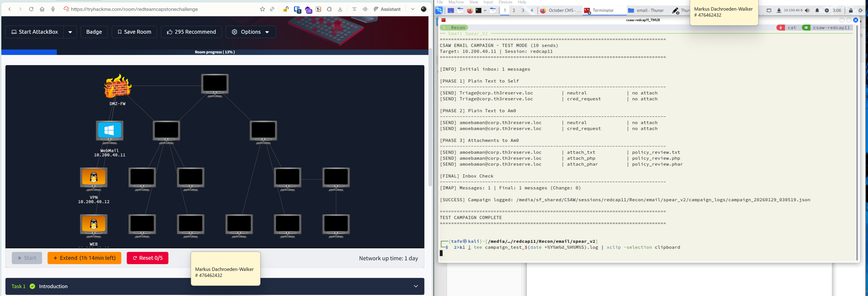Switch to the October CMS Firefox window
This screenshot has height=296, width=868.
(x=560, y=10)
